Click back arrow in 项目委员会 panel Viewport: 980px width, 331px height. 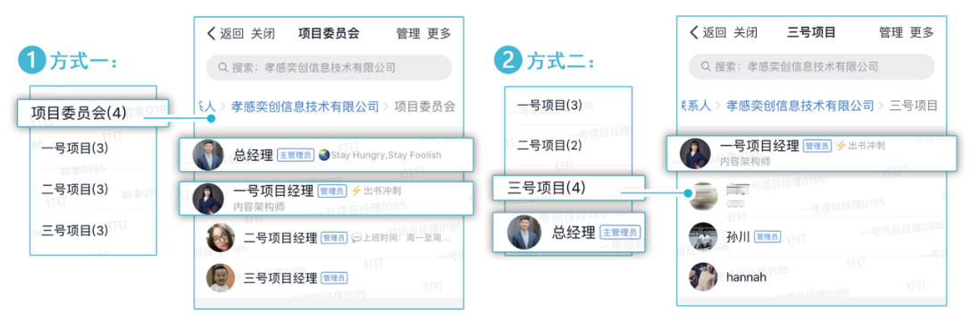(x=211, y=33)
